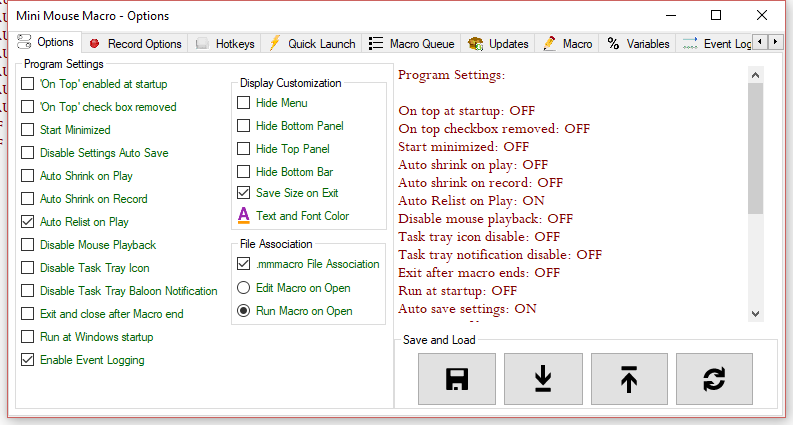Click the percent icon of Variables tab

coord(613,44)
